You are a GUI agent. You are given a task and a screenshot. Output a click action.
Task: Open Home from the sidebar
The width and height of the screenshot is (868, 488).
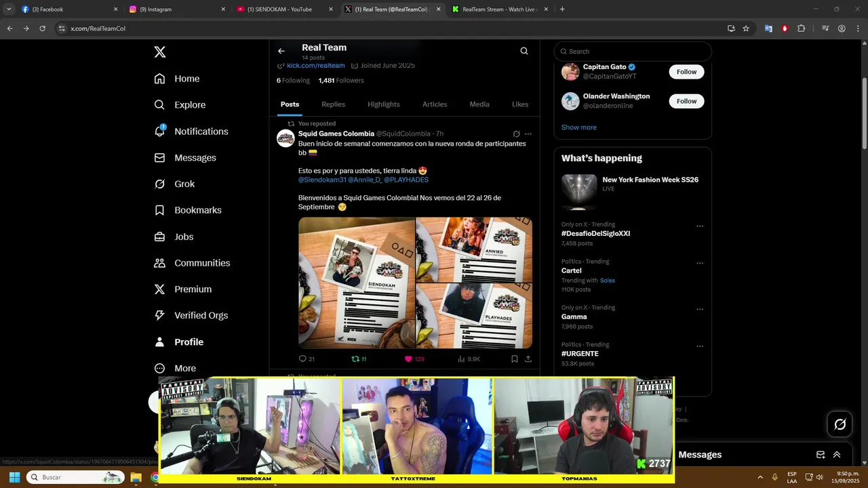pyautogui.click(x=177, y=79)
